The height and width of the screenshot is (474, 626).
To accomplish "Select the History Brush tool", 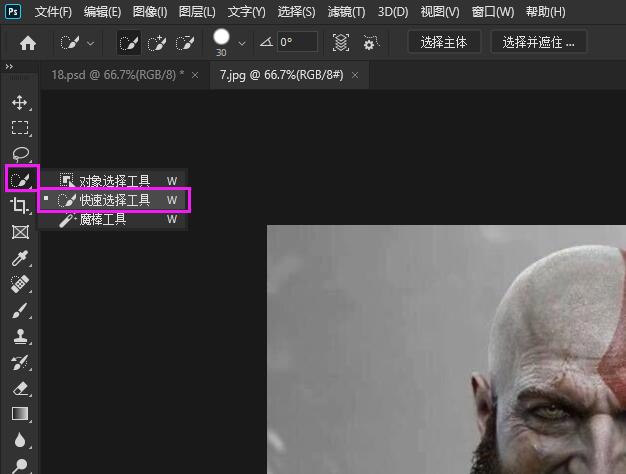I will [x=20, y=363].
